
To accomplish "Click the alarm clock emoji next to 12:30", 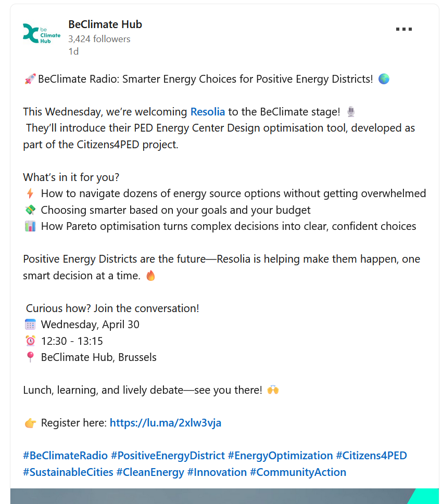I will (x=30, y=341).
